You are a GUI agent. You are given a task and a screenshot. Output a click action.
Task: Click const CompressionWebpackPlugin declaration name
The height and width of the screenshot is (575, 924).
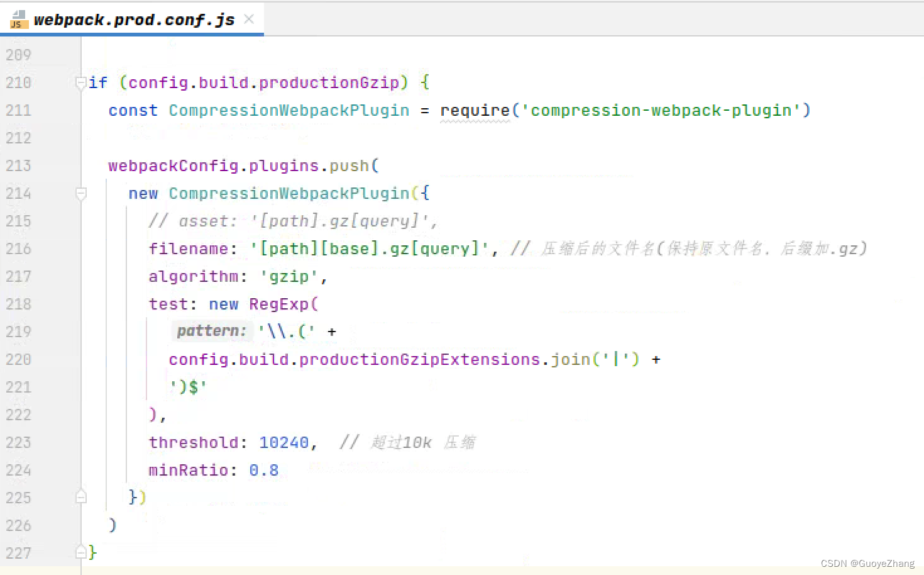click(x=289, y=111)
